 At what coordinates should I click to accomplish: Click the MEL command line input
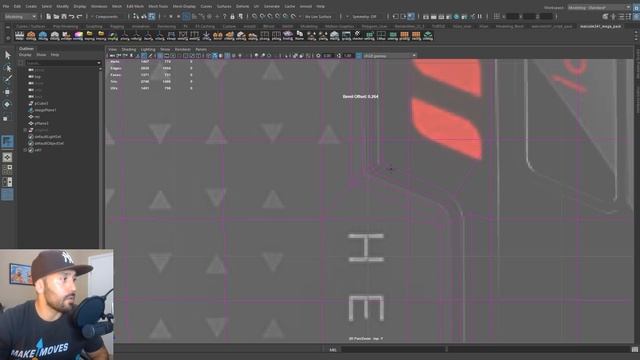(393, 349)
